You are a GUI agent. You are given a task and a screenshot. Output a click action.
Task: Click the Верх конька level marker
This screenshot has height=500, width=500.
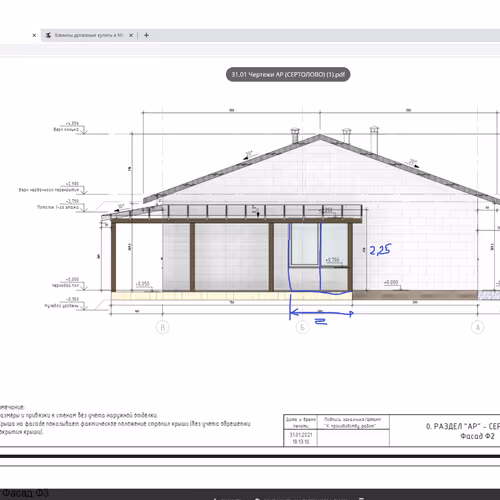(x=66, y=129)
